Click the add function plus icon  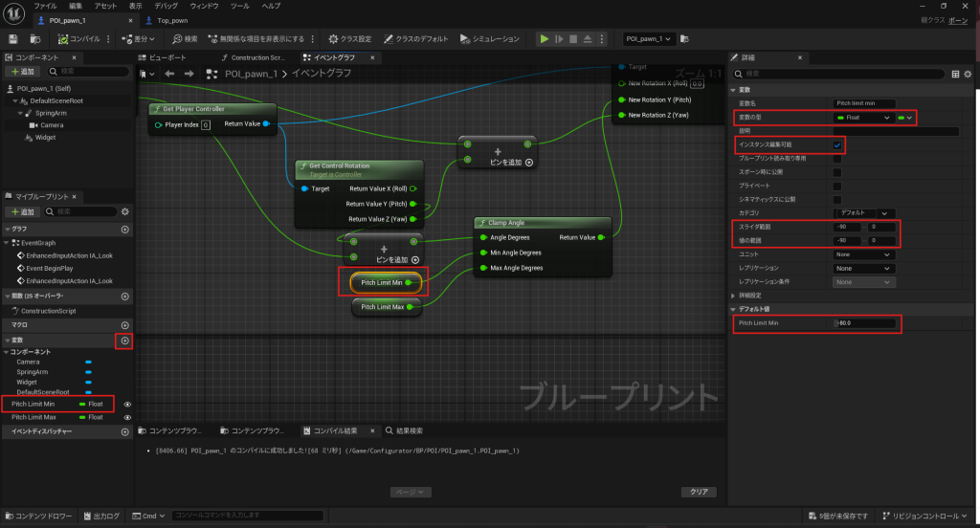tap(124, 297)
